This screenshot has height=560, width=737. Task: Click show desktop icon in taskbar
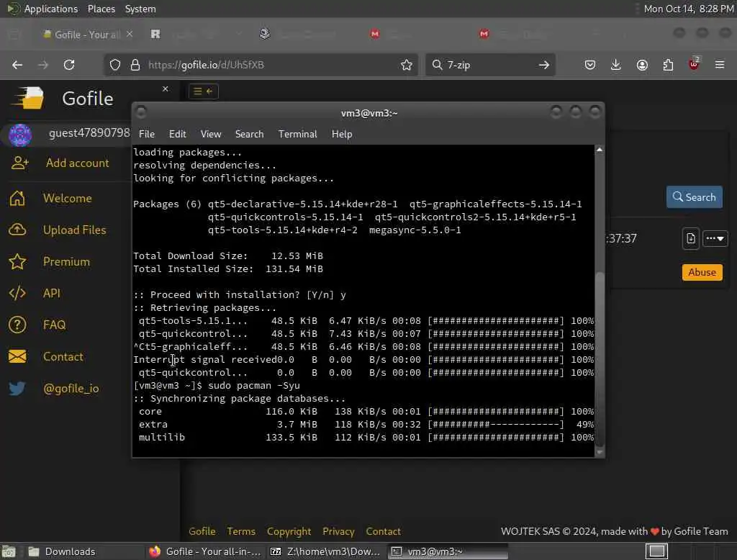click(x=9, y=551)
